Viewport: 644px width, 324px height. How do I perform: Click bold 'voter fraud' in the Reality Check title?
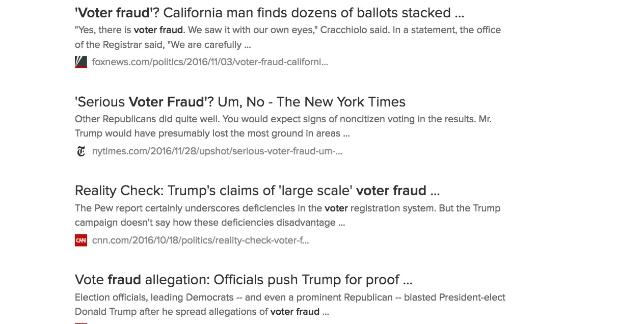point(391,191)
